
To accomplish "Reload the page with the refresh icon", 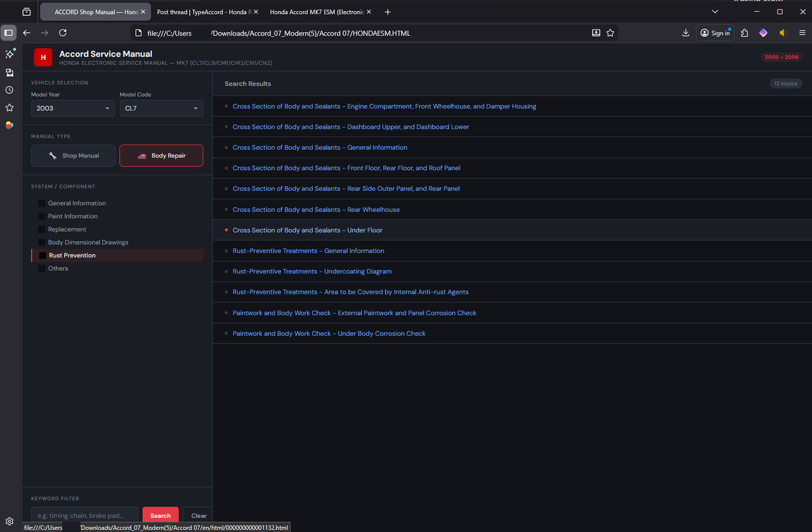I will (x=63, y=33).
